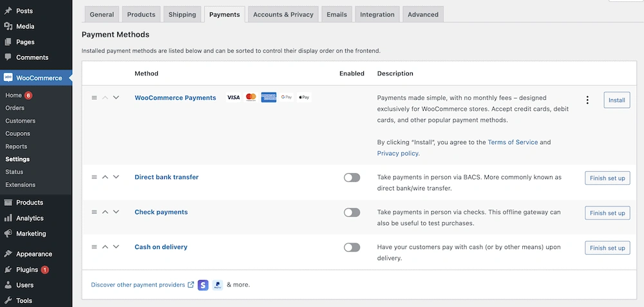Image resolution: width=644 pixels, height=307 pixels.
Task: Enable the Check payments toggle
Action: 352,212
